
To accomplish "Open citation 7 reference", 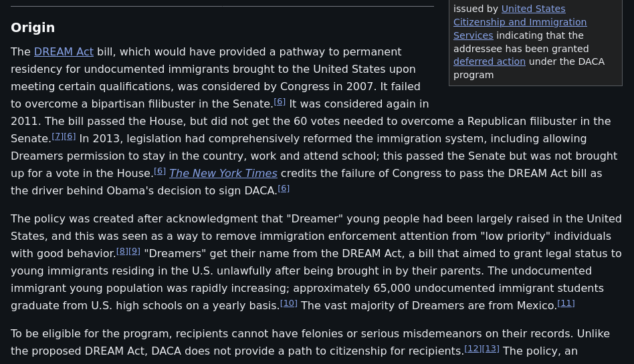I will [x=58, y=137].
